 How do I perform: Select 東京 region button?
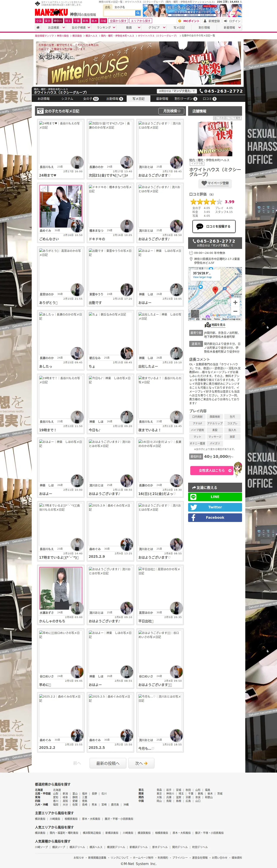pyautogui.click(x=47, y=21)
